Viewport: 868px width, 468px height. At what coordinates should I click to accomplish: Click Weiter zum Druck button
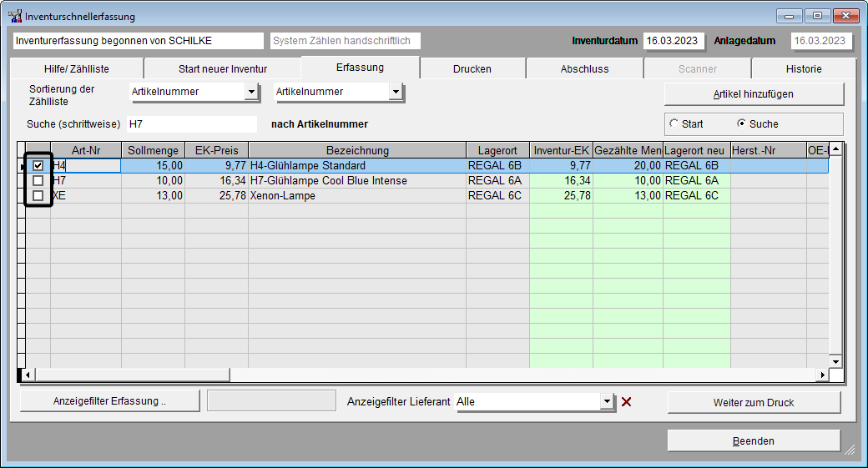(x=754, y=402)
